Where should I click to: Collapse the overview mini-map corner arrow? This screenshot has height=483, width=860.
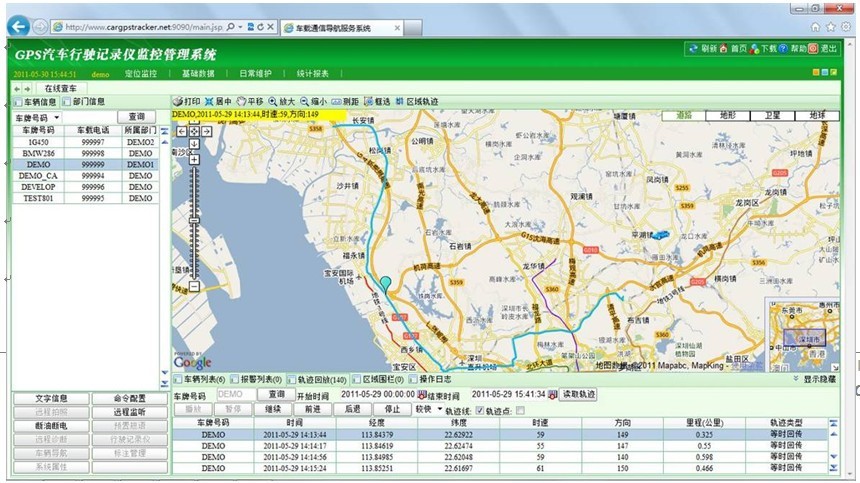834,367
